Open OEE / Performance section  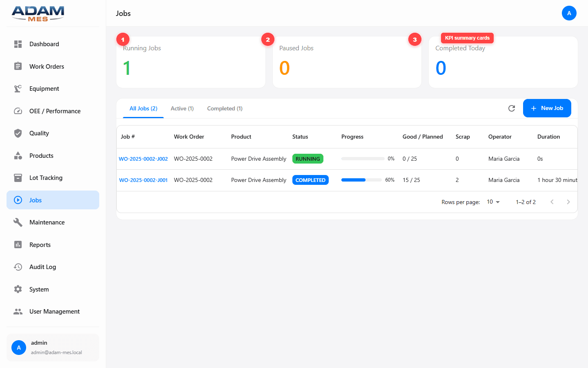tap(18, 111)
